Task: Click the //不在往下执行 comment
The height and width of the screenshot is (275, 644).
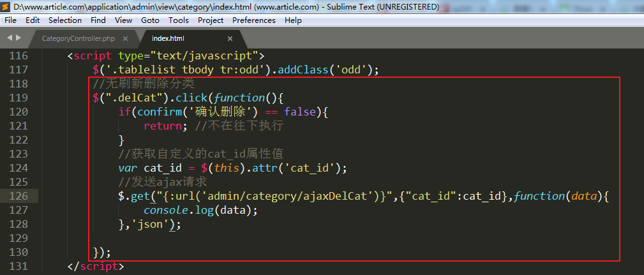Action: 239,126
